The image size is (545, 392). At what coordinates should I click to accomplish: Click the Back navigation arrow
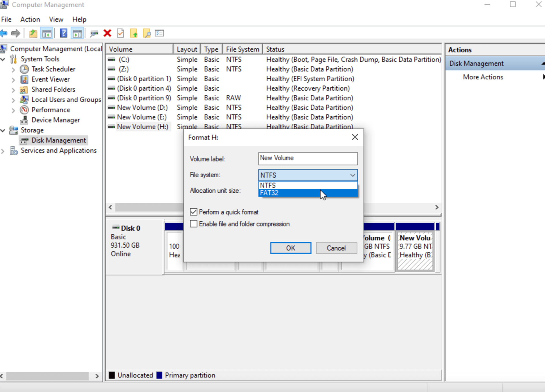[x=4, y=33]
